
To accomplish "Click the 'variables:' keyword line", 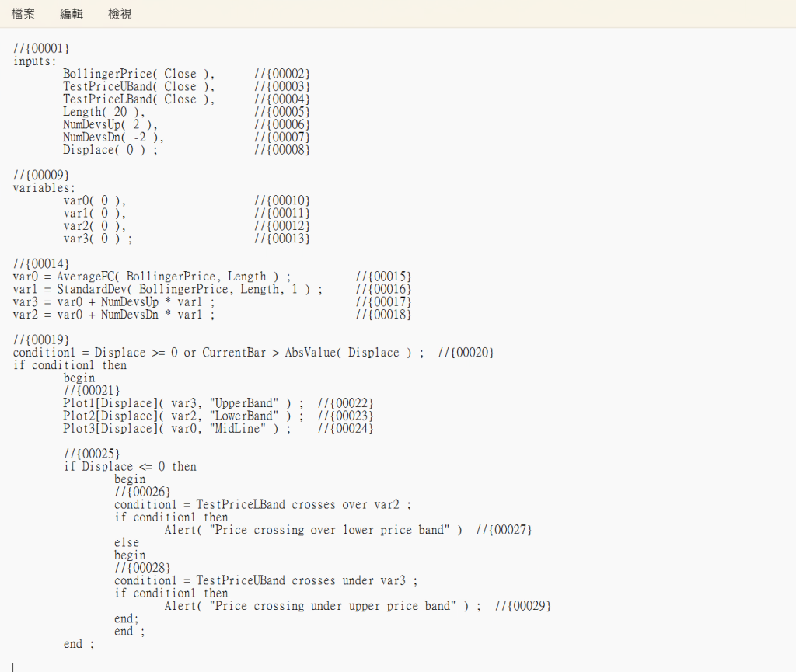I will click(x=44, y=188).
